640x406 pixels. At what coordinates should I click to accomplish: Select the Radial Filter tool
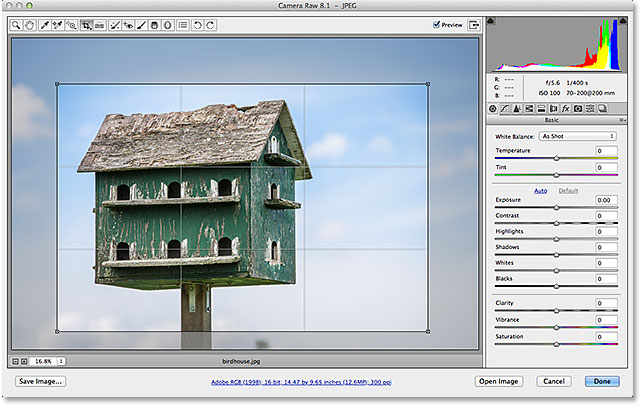click(x=167, y=25)
